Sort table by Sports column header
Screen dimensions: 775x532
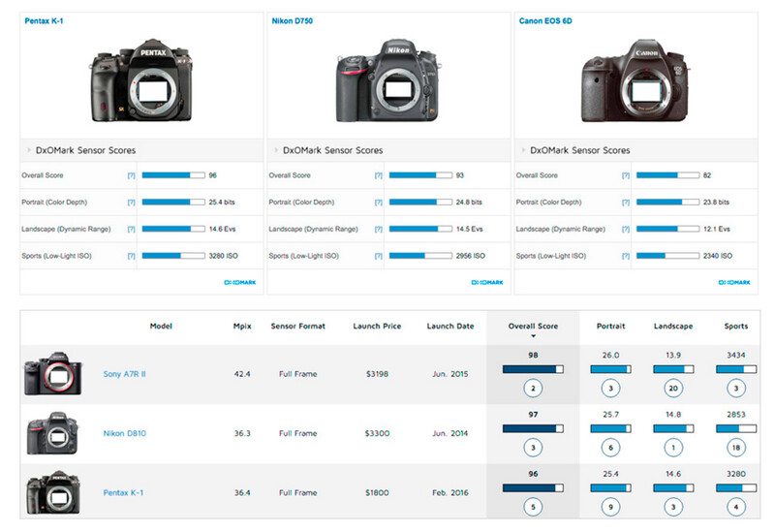pos(736,326)
